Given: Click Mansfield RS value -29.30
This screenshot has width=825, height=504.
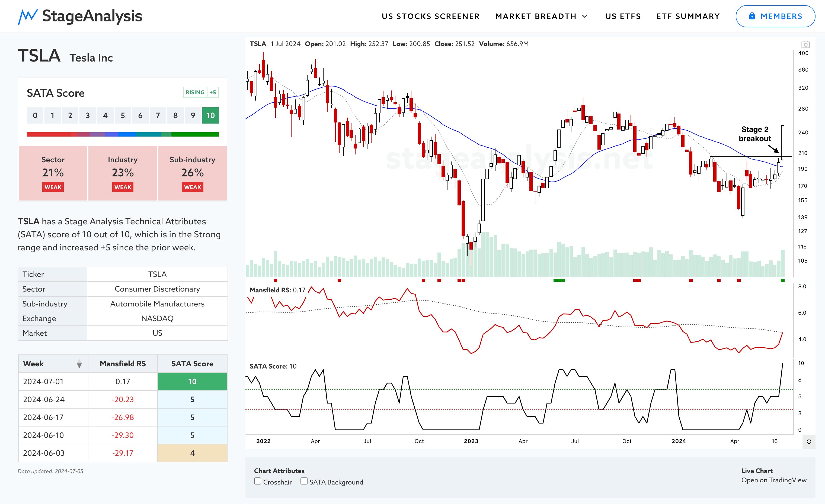Looking at the screenshot, I should (x=123, y=435).
